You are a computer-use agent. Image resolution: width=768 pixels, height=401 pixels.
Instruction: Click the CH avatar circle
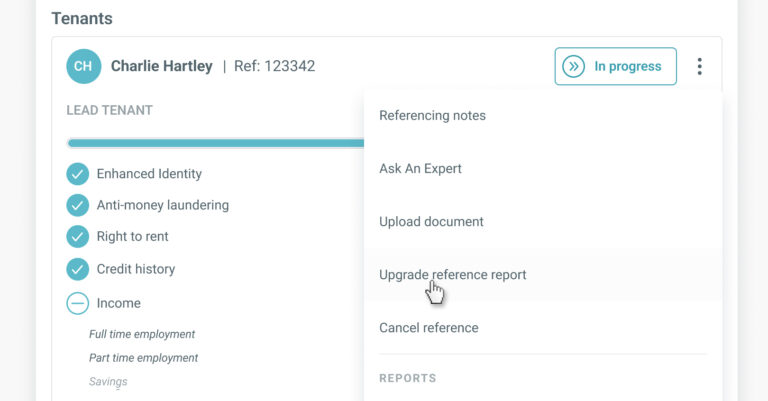[83, 66]
